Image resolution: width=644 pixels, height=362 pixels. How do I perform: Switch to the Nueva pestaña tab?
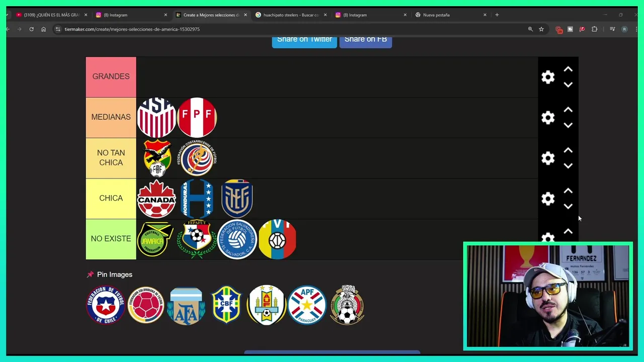(450, 15)
